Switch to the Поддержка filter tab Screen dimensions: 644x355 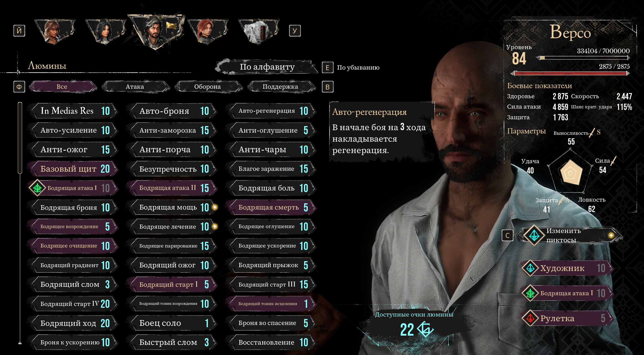tap(281, 87)
